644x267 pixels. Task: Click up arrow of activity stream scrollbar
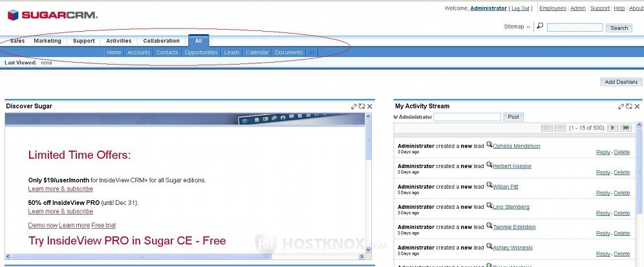click(639, 125)
